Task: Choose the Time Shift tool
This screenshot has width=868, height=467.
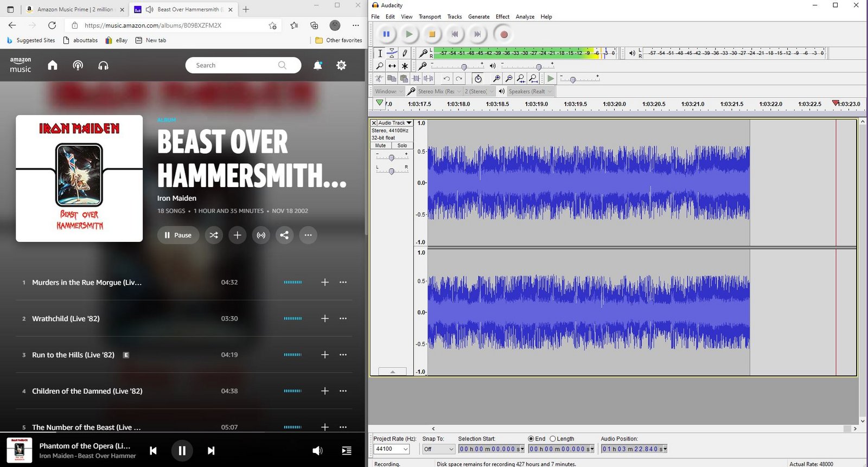Action: tap(392, 66)
